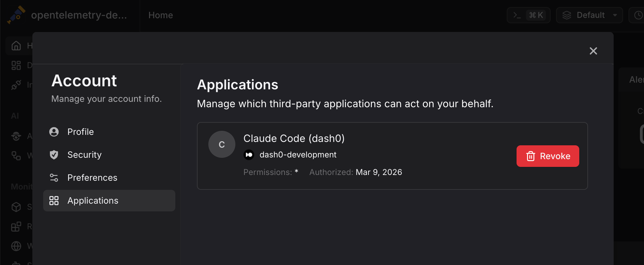Select the Profile person icon

[54, 132]
